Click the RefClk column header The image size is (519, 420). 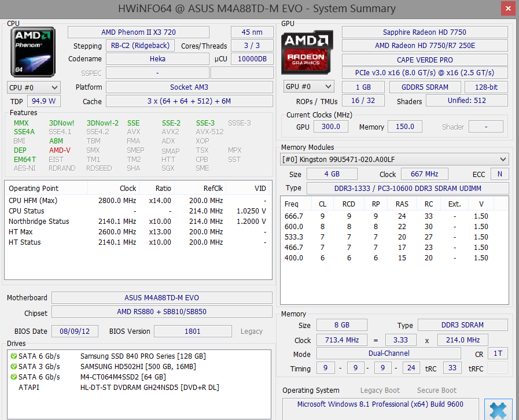(x=200, y=189)
